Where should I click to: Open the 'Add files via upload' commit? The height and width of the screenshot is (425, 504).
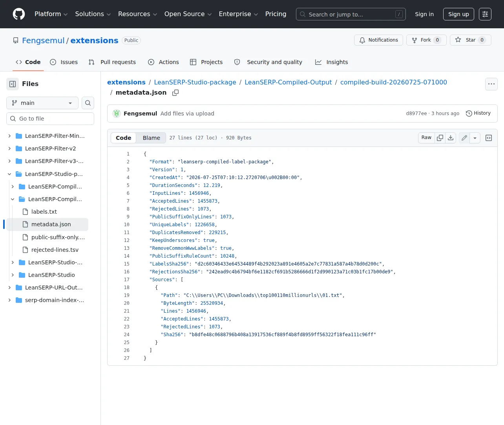(187, 114)
